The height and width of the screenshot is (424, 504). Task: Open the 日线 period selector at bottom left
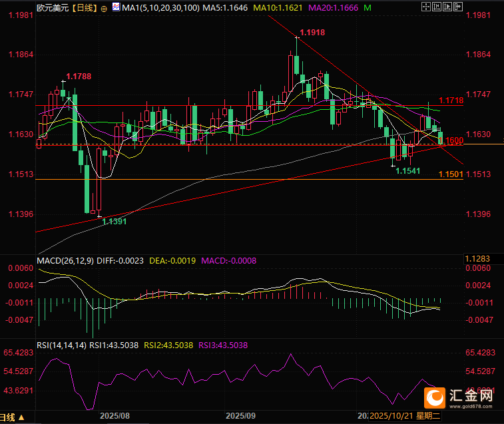13,417
